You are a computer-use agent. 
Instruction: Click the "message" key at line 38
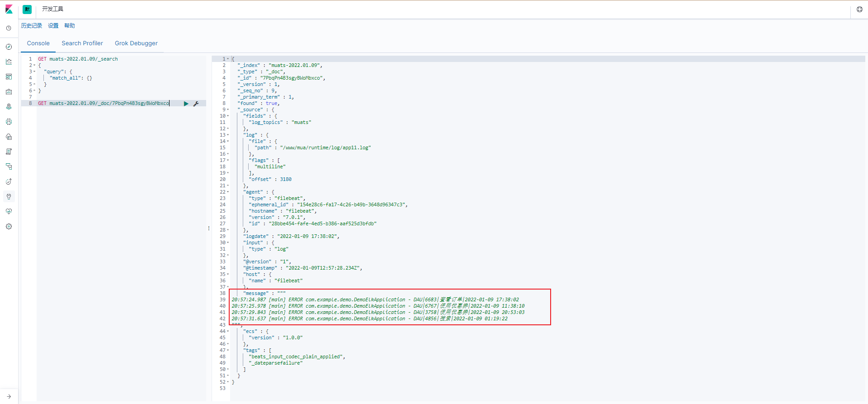(256, 293)
